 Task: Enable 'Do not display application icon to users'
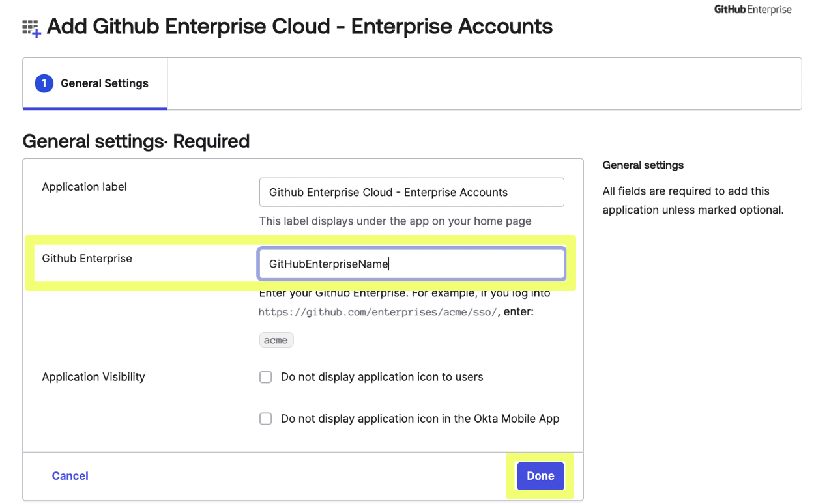266,377
